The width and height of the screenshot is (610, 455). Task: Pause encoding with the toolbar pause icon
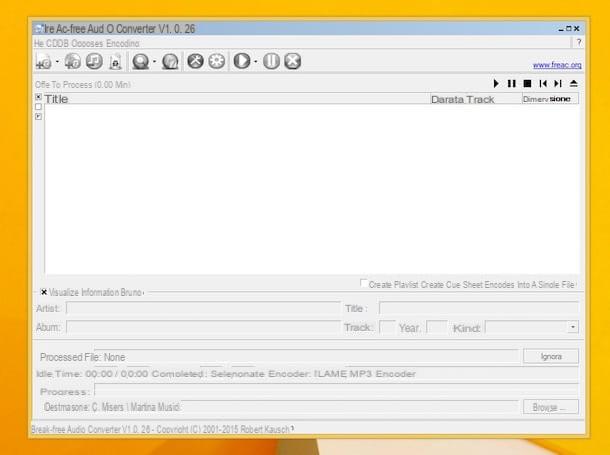click(x=271, y=61)
